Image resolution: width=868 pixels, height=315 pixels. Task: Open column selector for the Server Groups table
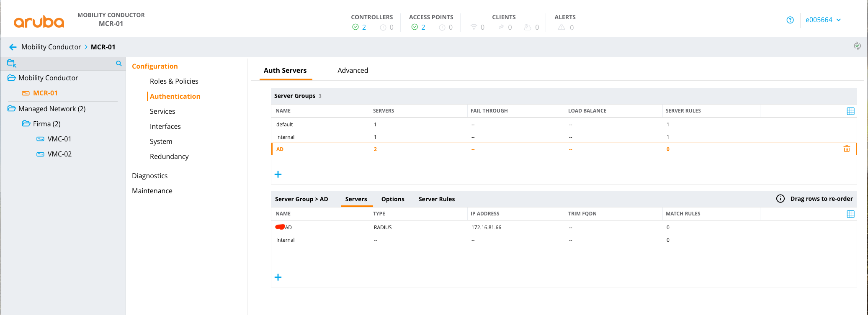pos(850,111)
